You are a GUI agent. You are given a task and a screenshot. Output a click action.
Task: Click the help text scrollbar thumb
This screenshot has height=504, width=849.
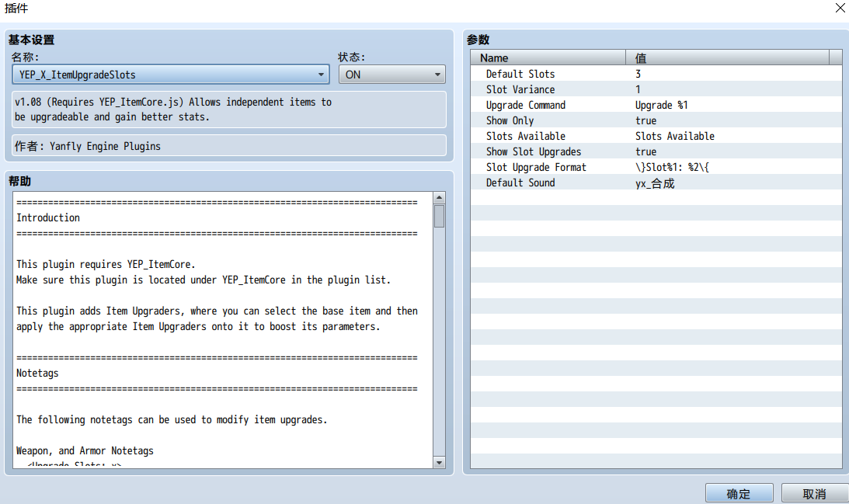439,216
